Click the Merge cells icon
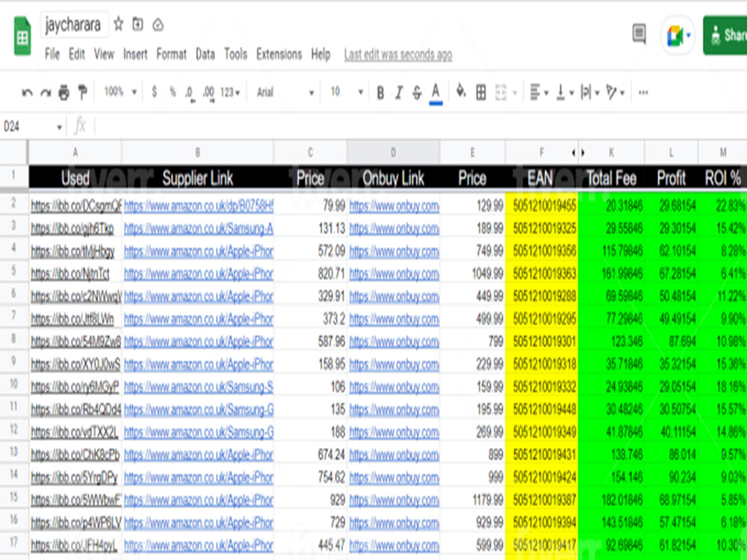 point(500,93)
